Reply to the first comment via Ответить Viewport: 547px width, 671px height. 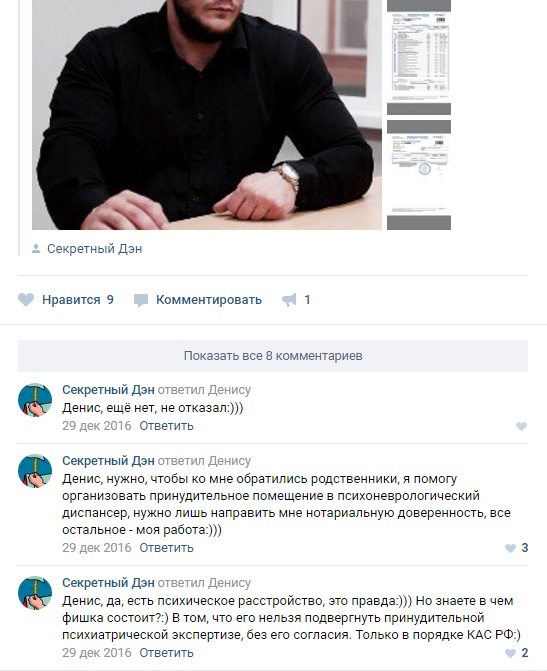[166, 426]
